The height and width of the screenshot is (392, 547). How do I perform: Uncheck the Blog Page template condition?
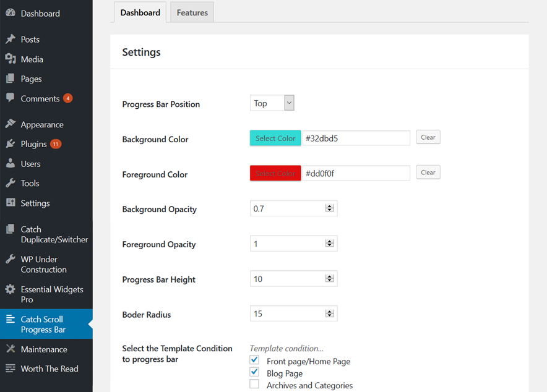(x=254, y=372)
